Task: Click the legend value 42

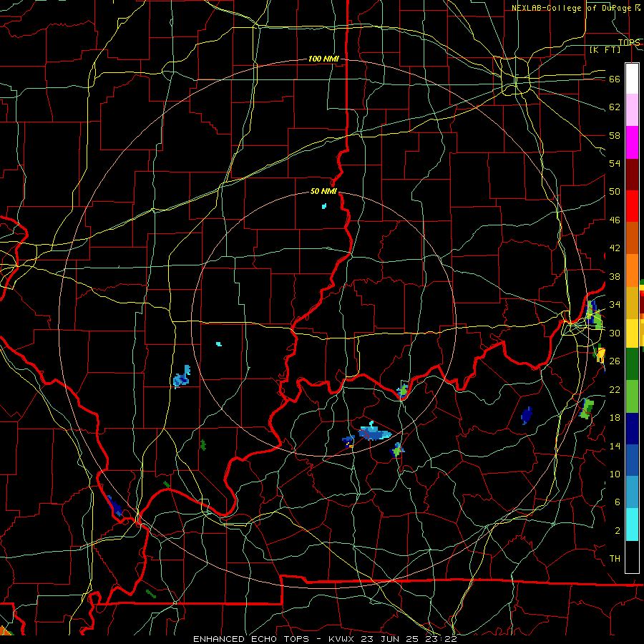Action: pyautogui.click(x=615, y=248)
